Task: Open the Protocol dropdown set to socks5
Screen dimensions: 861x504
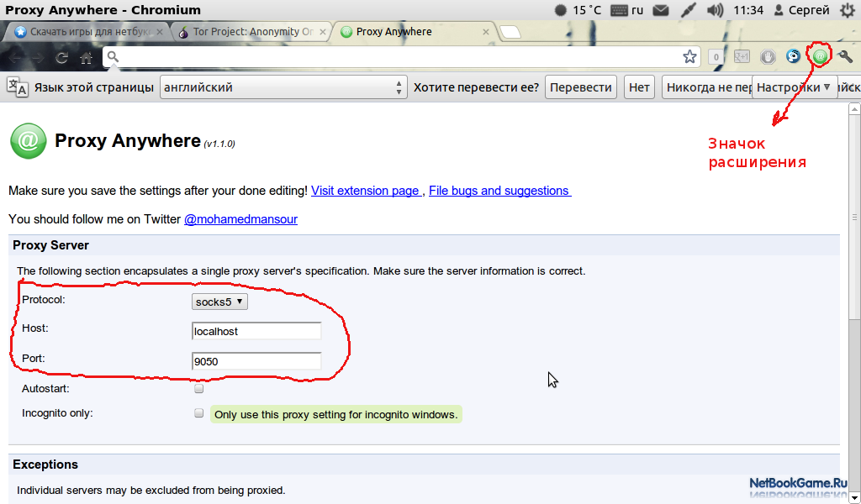Action: (x=219, y=302)
